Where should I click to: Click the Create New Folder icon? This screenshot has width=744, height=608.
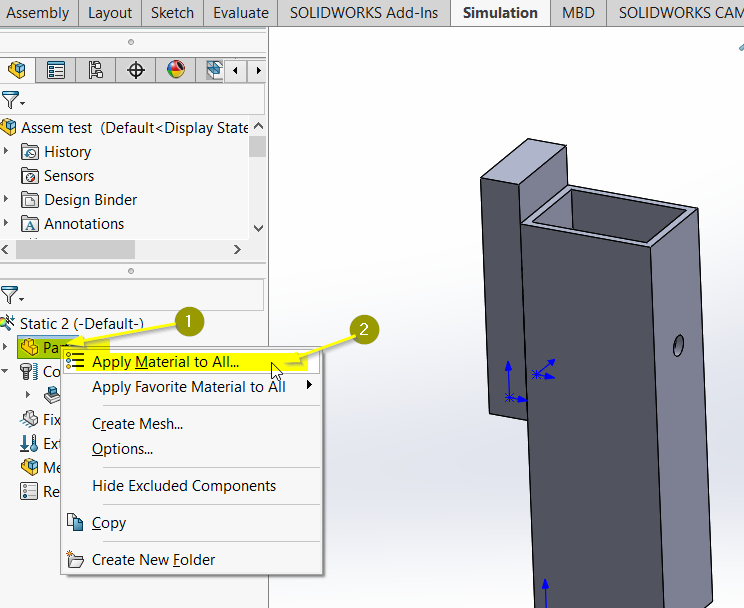(74, 559)
